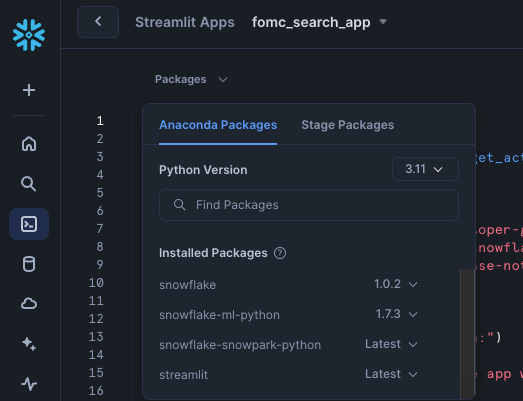Viewport: 523px width, 401px height.
Task: Click the Snowflake logo icon
Action: click(29, 35)
